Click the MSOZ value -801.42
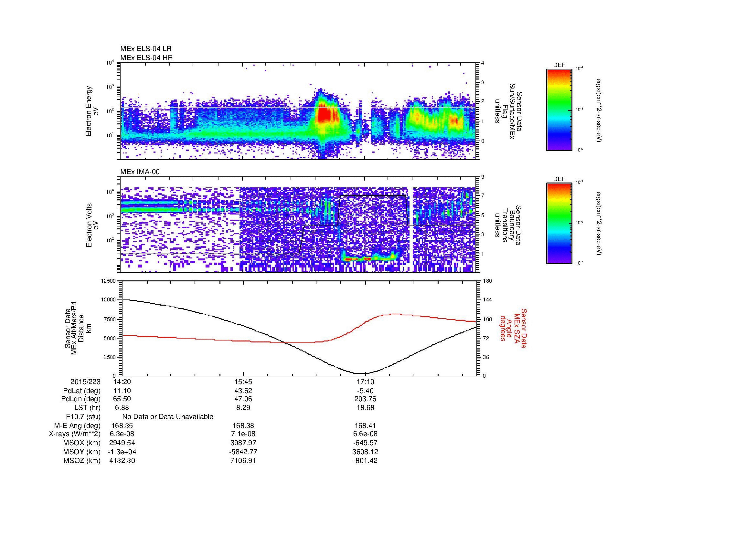The width and height of the screenshot is (756, 534). pos(366,461)
